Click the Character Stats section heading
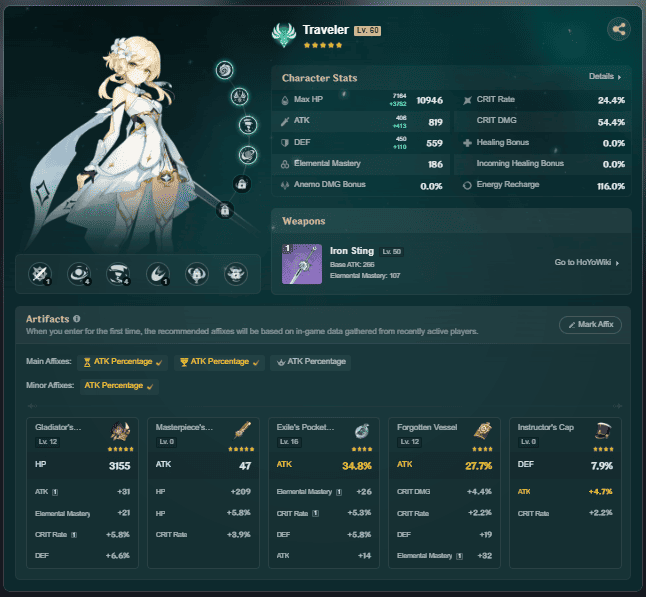 click(319, 78)
